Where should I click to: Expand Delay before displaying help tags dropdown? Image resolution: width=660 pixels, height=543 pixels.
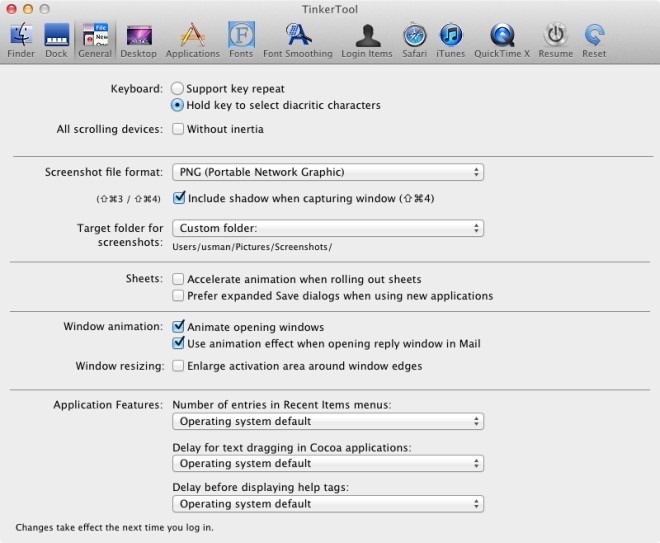tap(328, 504)
